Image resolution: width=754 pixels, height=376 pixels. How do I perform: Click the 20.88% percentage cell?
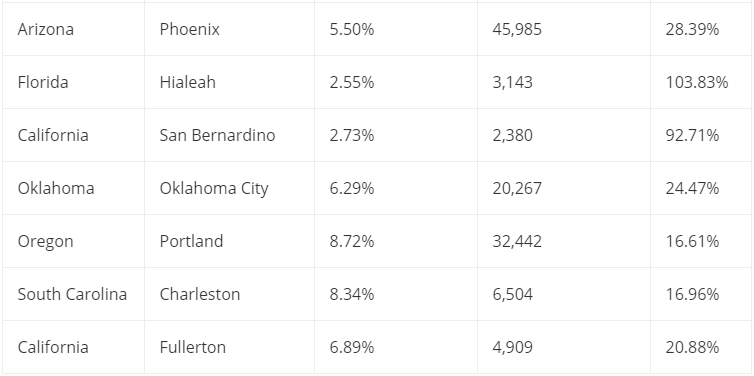click(x=701, y=347)
